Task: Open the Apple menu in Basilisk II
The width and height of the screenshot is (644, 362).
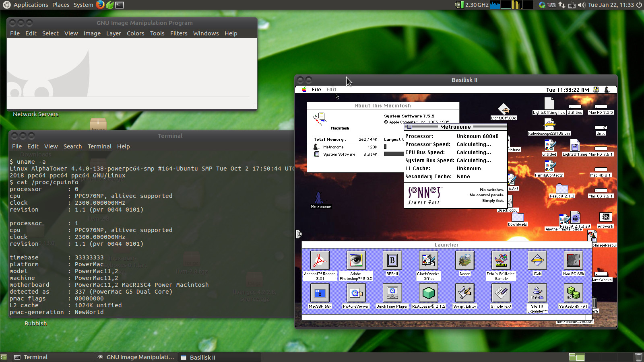Action: [304, 90]
